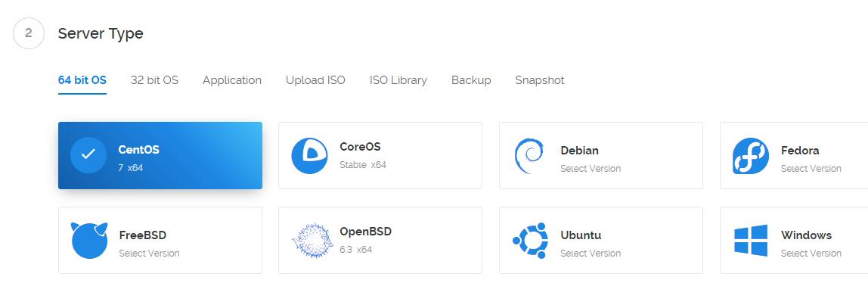Open FreeBSD Select Version dropdown
This screenshot has height=305, width=868.
[x=149, y=254]
